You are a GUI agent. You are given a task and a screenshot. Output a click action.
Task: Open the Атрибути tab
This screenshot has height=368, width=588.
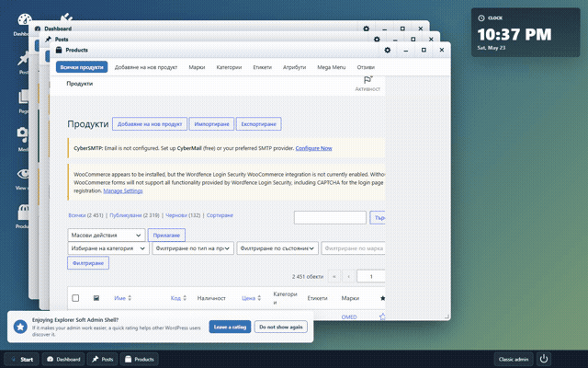coord(294,67)
